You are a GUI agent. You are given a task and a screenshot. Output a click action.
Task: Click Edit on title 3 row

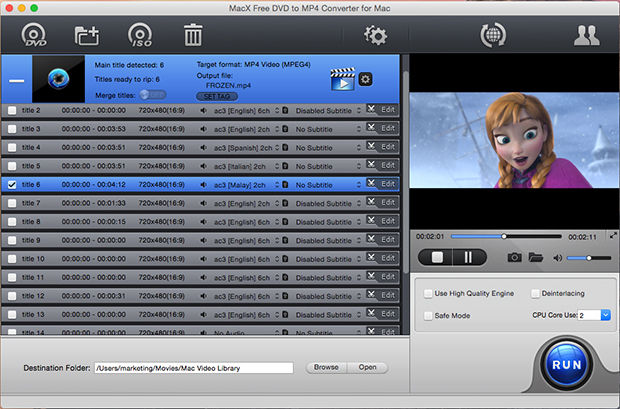[388, 128]
